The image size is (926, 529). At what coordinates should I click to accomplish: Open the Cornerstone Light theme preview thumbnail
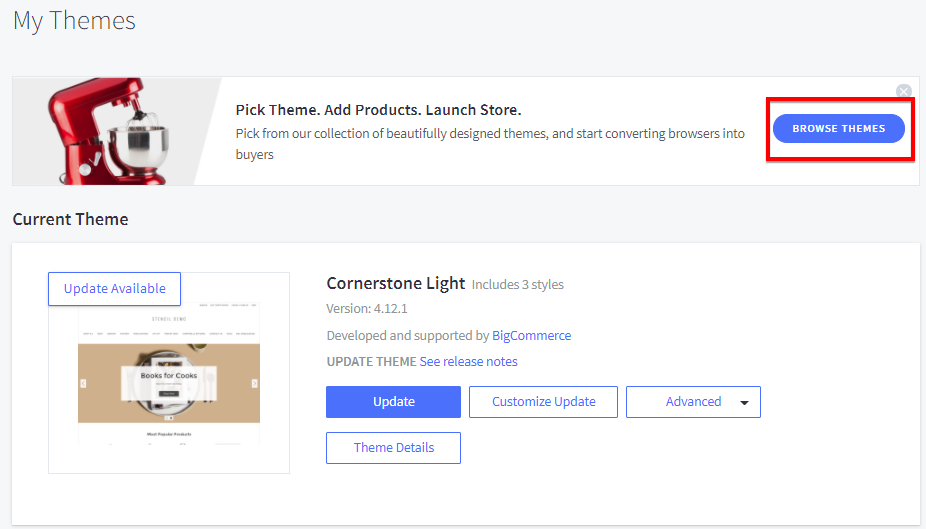(x=169, y=400)
